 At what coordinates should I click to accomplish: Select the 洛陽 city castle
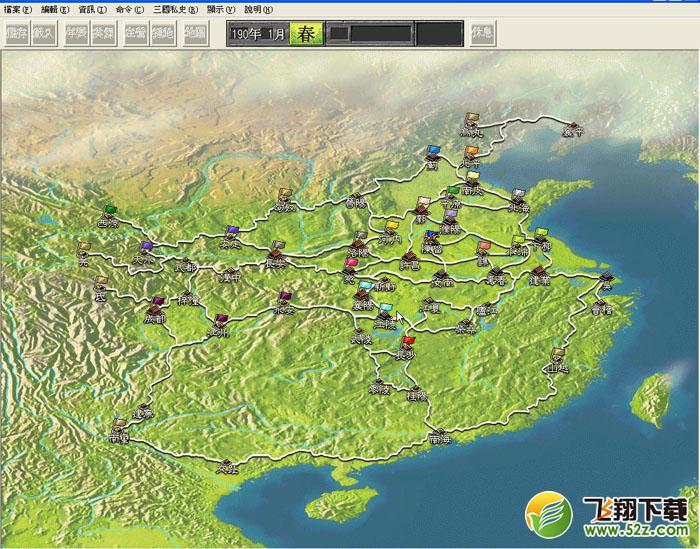coord(358,245)
